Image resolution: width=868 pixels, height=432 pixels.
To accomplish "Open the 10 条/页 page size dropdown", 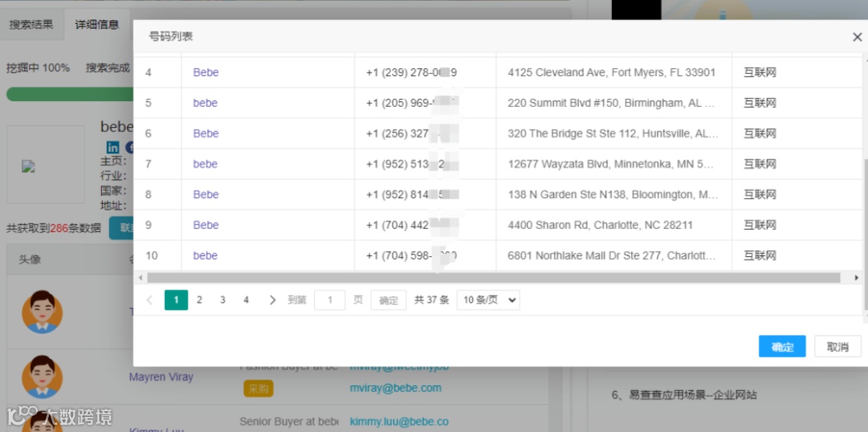I will point(489,300).
